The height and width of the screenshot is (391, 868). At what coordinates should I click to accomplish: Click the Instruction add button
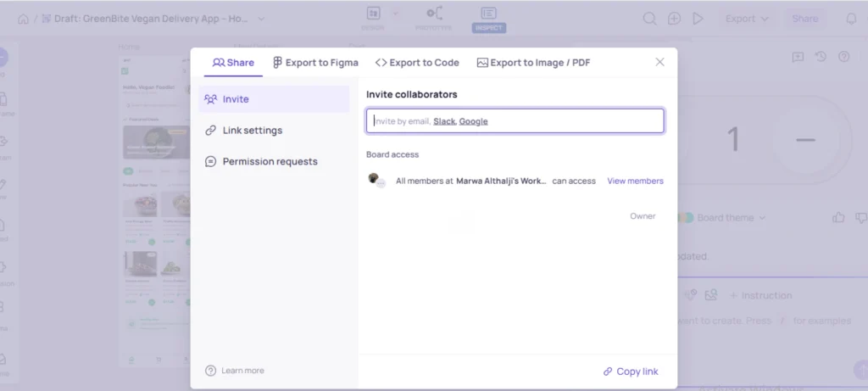pos(760,296)
